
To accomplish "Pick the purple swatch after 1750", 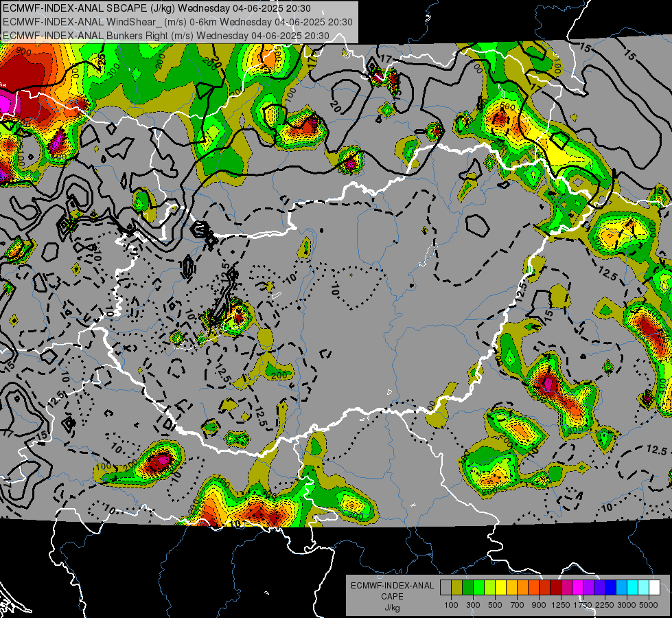I will (588, 587).
